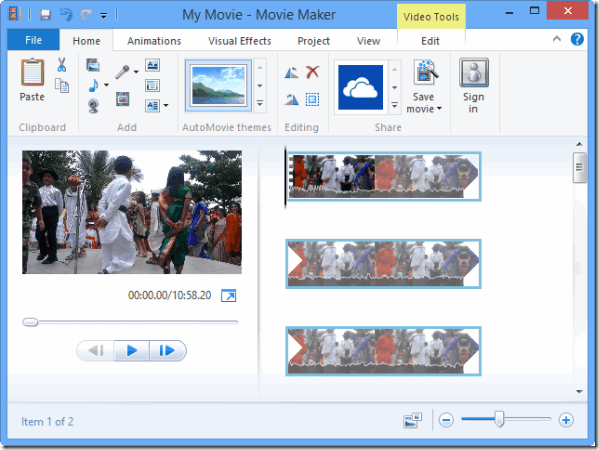599x450 pixels.
Task: Go to next frame button
Action: (x=167, y=350)
